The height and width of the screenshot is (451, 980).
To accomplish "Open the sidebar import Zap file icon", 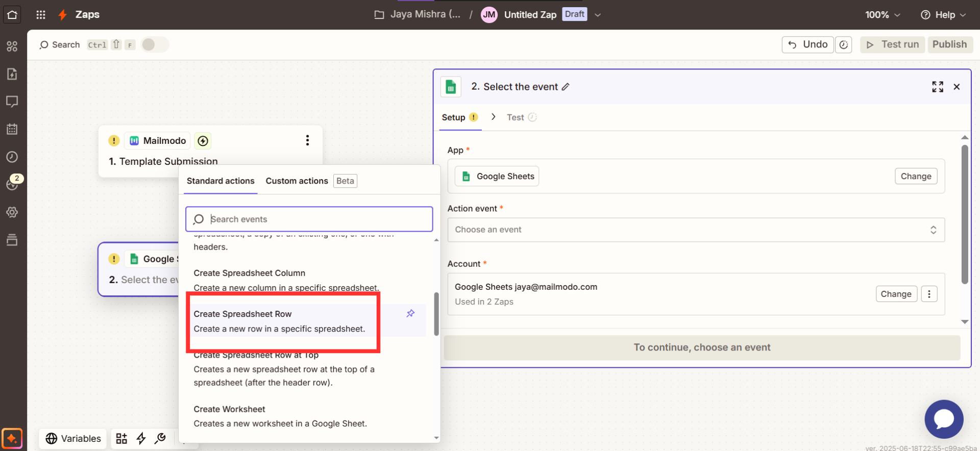I will tap(12, 74).
